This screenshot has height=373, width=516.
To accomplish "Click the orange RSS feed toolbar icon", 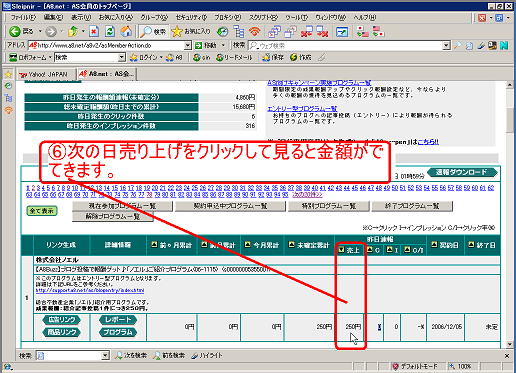I will point(254,32).
